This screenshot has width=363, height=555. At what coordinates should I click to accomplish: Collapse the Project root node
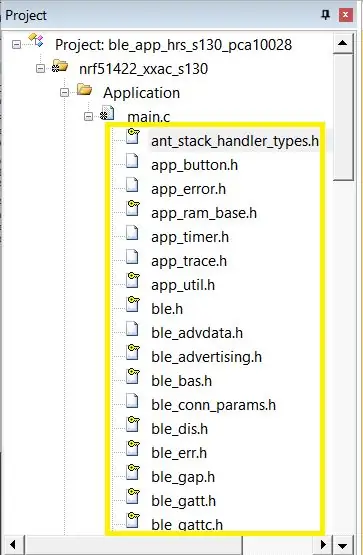click(x=17, y=44)
